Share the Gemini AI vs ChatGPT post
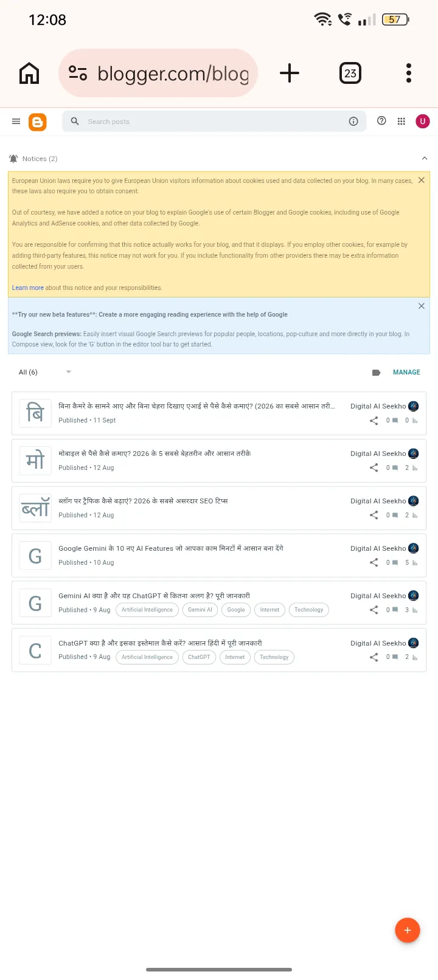Screen dimensions: 438x980 374,610
